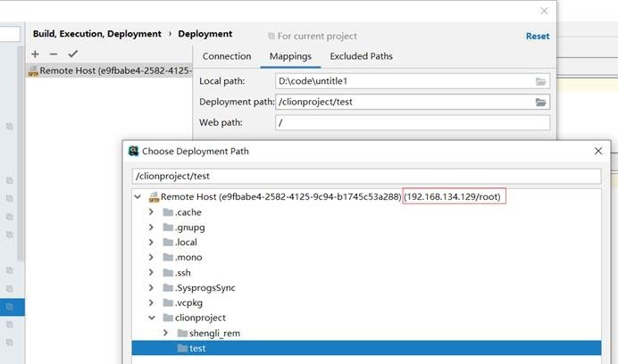This screenshot has width=618, height=364.
Task: Click the .cache folder icon
Action: tap(168, 212)
